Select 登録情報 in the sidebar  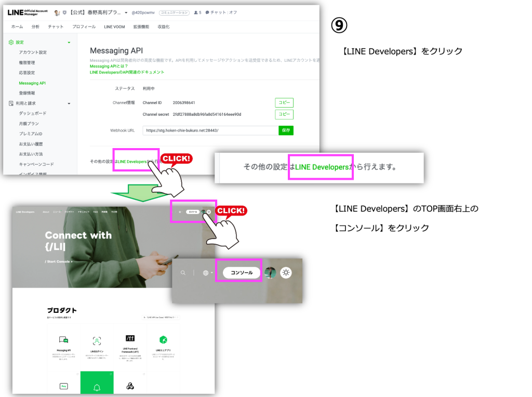[x=27, y=93]
